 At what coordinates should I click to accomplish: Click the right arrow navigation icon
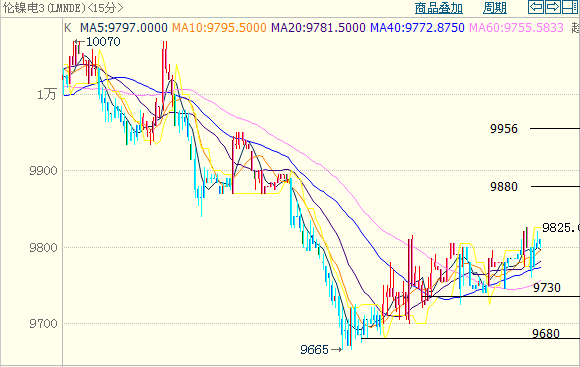pos(553,7)
